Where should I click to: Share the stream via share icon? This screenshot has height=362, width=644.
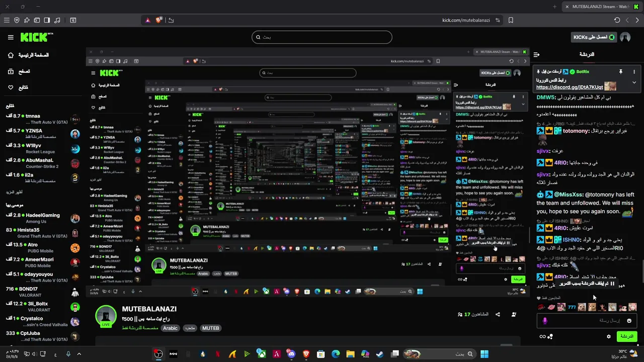coord(498,314)
